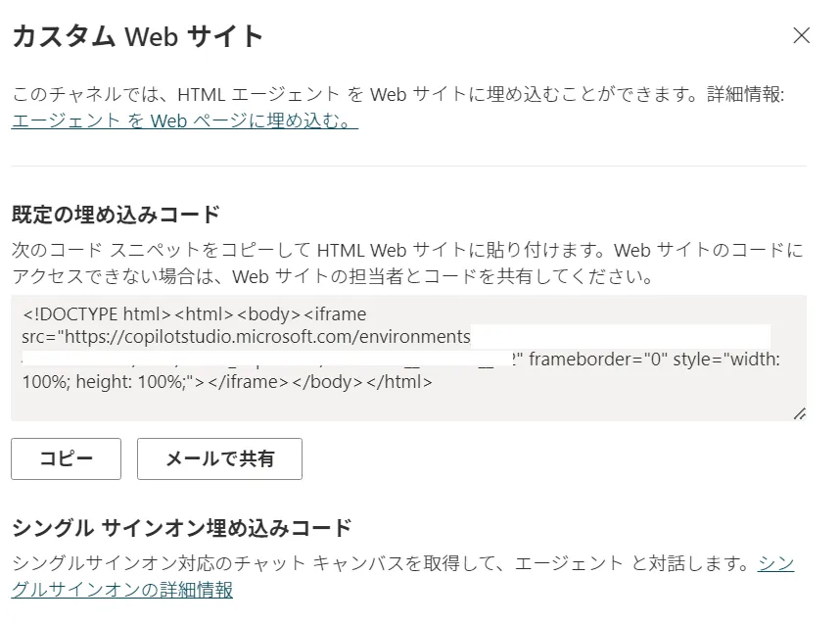Screen dimensions: 840x624
Task: Click the 既定の埋め込みコード heading
Action: pyautogui.click(x=116, y=215)
